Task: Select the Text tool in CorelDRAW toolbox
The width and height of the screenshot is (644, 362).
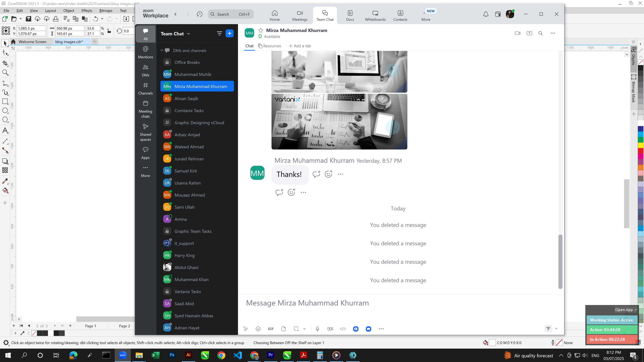Action: (x=5, y=130)
